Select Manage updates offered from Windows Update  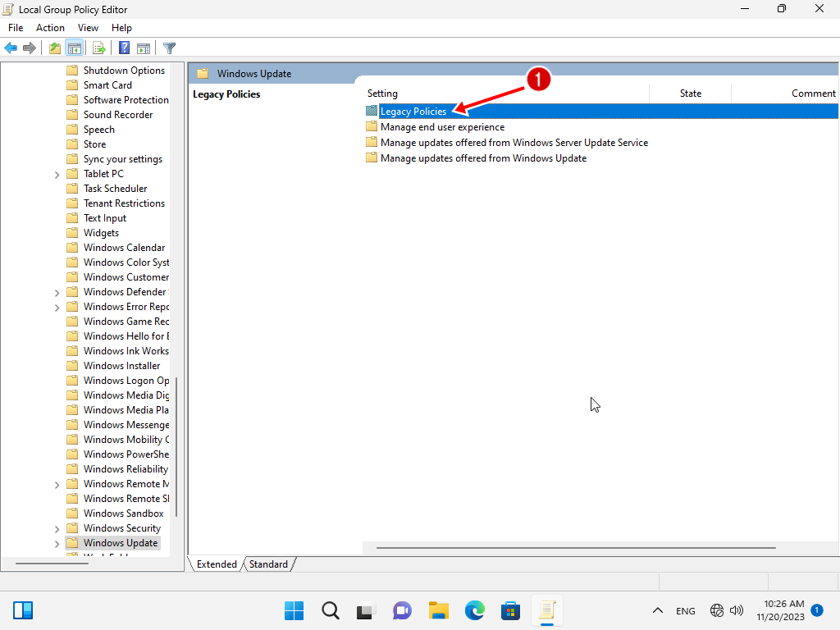pyautogui.click(x=483, y=158)
